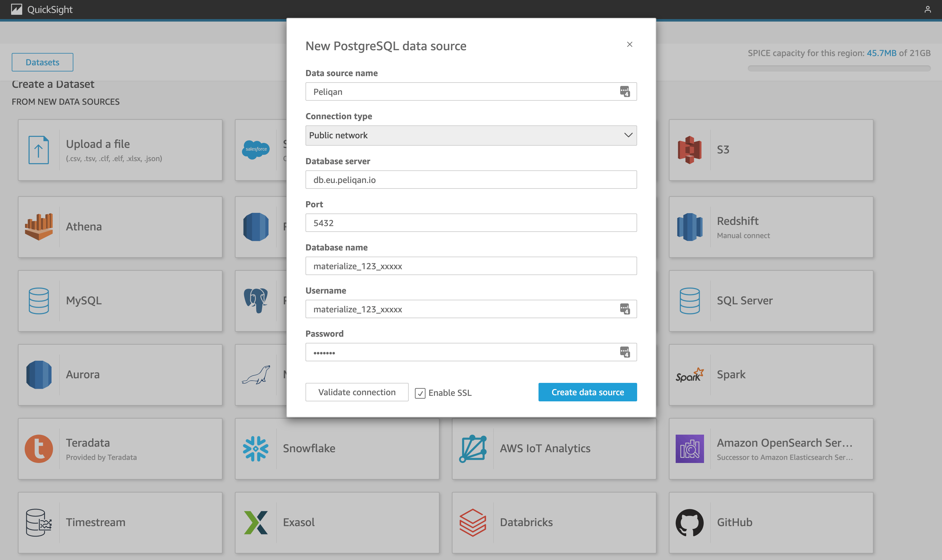Select the Upload a file icon
The height and width of the screenshot is (560, 942).
(x=39, y=150)
